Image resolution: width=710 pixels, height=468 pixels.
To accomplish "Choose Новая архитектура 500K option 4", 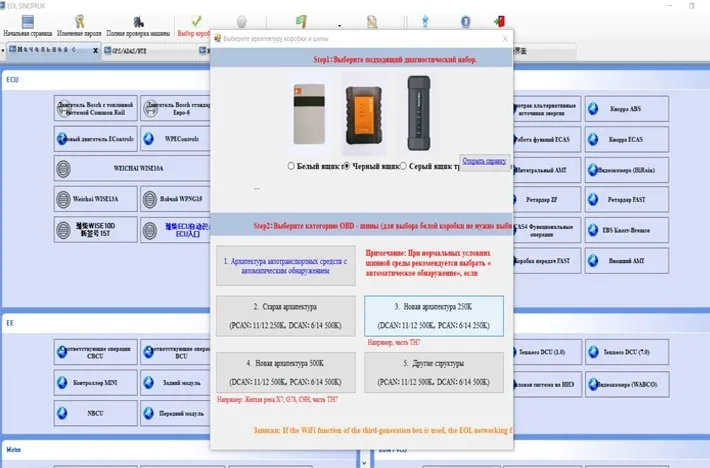I will pyautogui.click(x=285, y=372).
